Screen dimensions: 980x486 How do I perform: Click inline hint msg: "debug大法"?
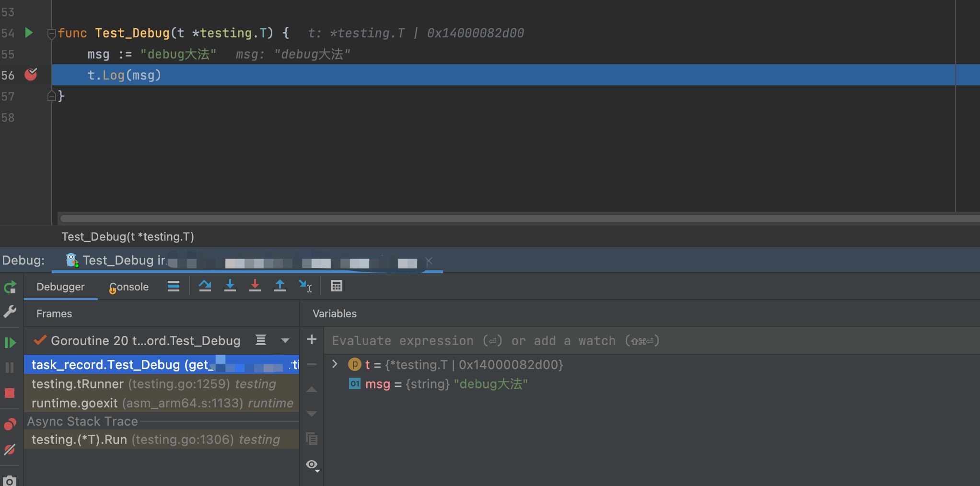pos(293,54)
